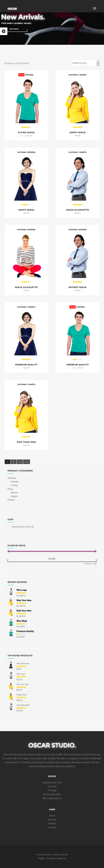Open the Clothing product category
This screenshot has width=104, height=868.
tap(12, 478)
